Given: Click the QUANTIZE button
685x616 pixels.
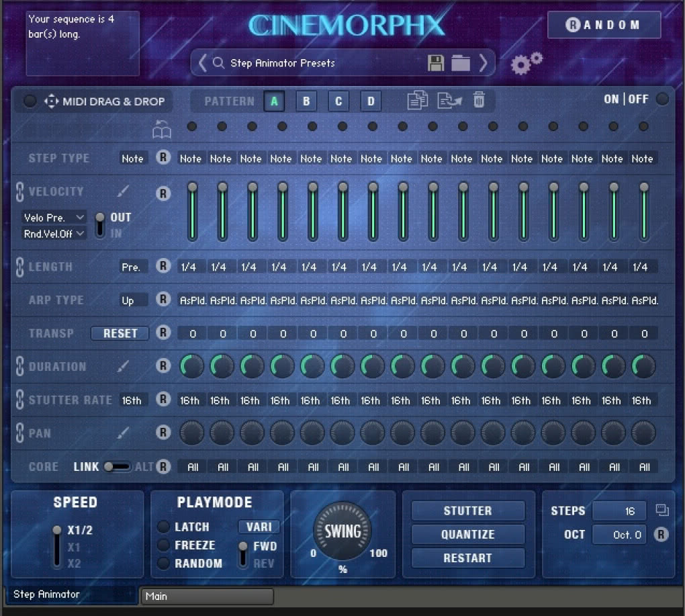Looking at the screenshot, I should coord(468,534).
